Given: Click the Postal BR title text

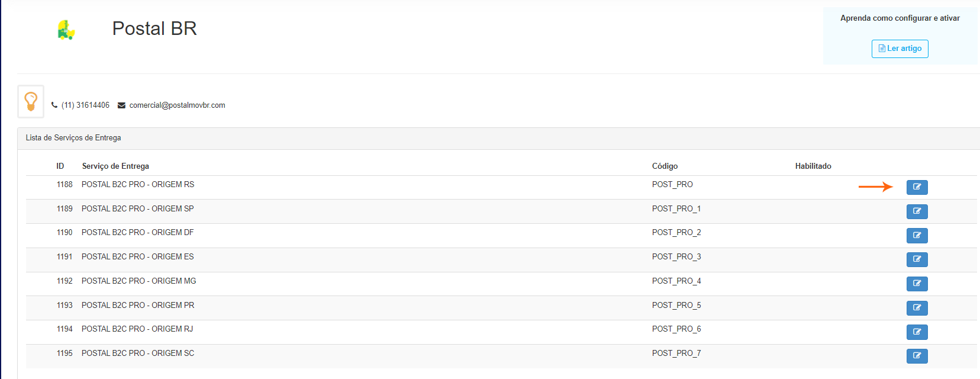Looking at the screenshot, I should (154, 28).
